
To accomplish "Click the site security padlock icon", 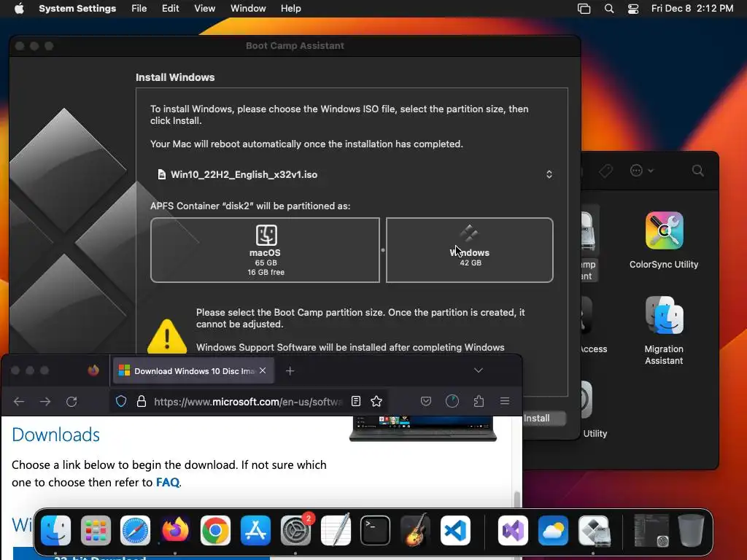I will click(x=141, y=402).
